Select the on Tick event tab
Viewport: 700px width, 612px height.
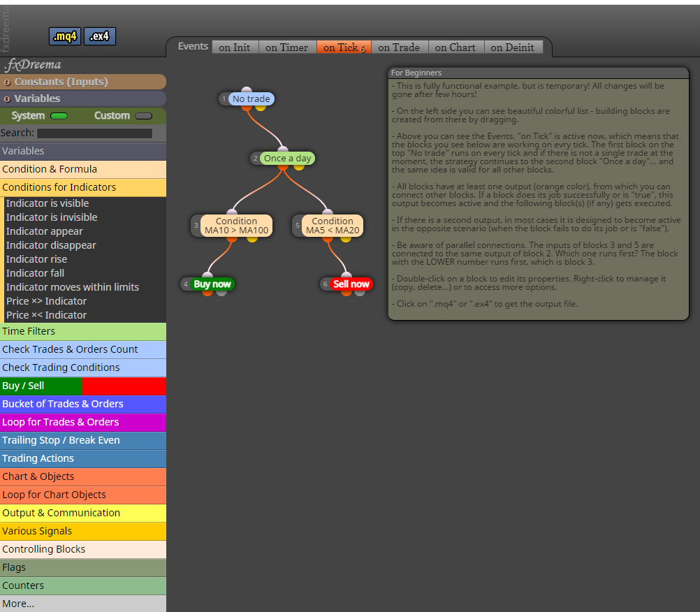coord(344,48)
